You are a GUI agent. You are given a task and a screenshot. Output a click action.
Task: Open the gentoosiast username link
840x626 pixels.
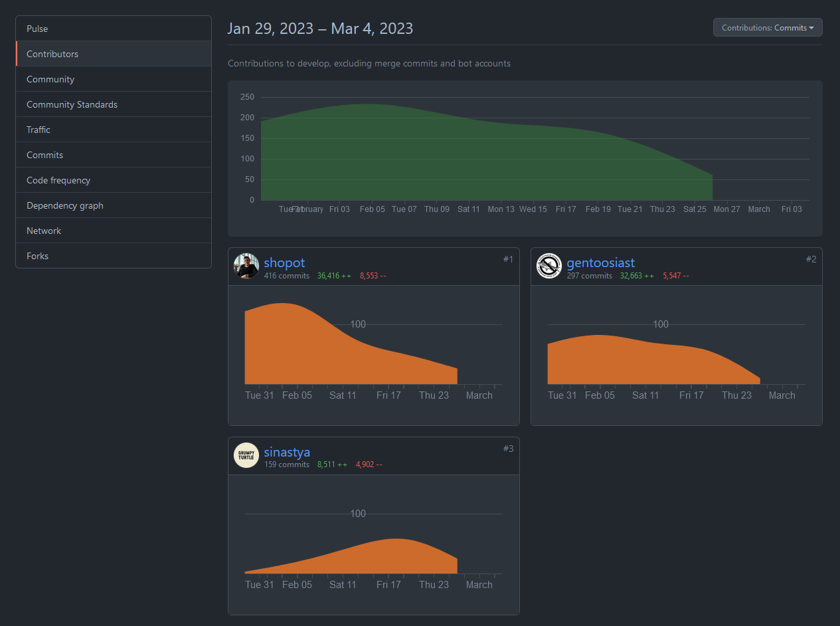click(600, 262)
